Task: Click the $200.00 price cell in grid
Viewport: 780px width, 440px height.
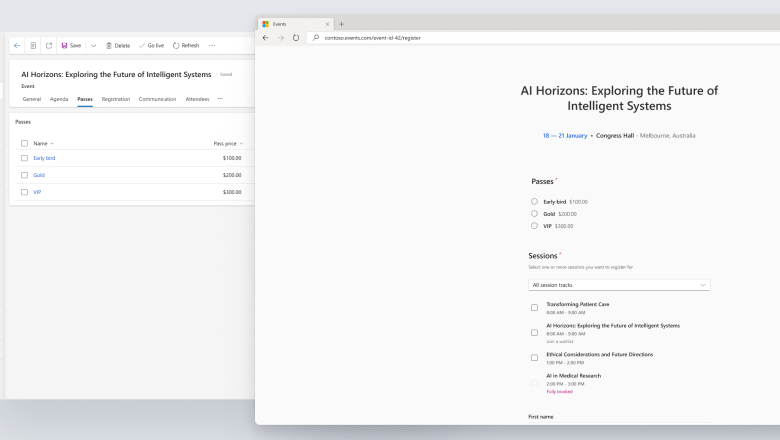Action: point(232,175)
